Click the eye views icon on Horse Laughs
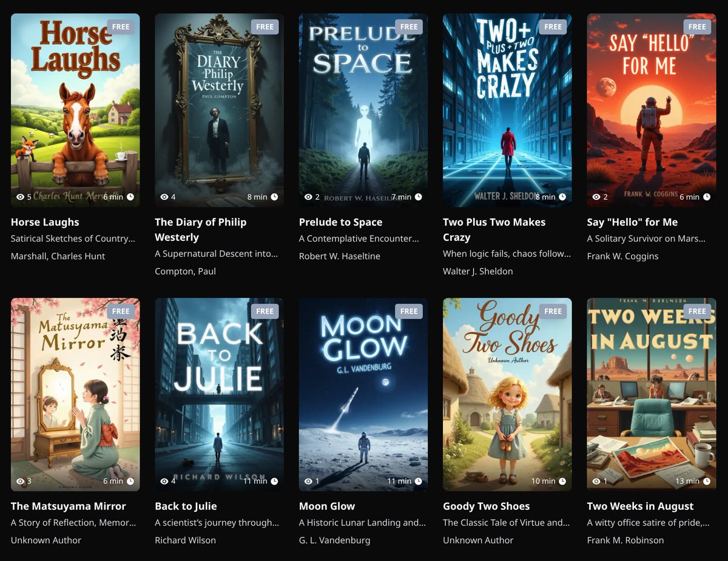This screenshot has height=561, width=728. point(20,197)
